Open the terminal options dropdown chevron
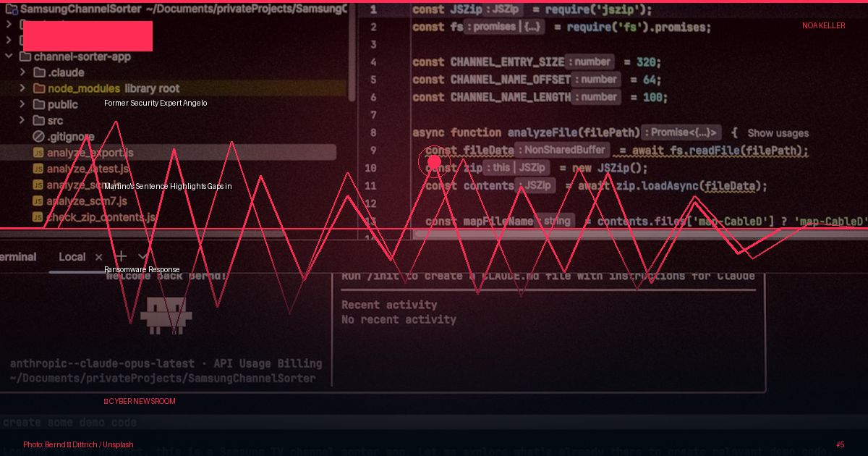 point(142,256)
